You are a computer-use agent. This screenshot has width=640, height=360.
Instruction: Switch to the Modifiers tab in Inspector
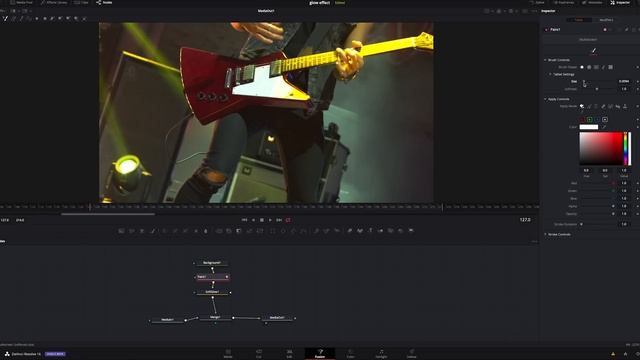[606, 20]
